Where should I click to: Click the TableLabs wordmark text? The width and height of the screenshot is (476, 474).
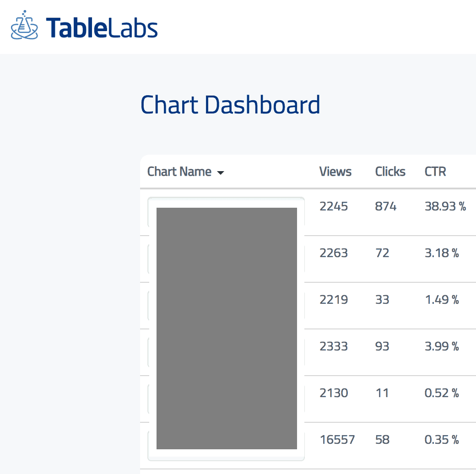coord(102,27)
